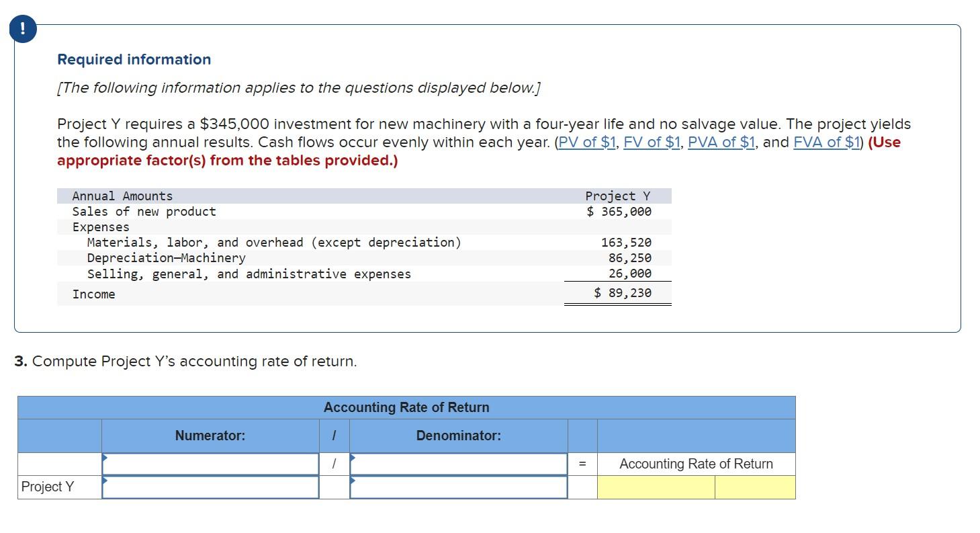Open the PV of $1 table link
The image size is (980, 533).
[587, 142]
